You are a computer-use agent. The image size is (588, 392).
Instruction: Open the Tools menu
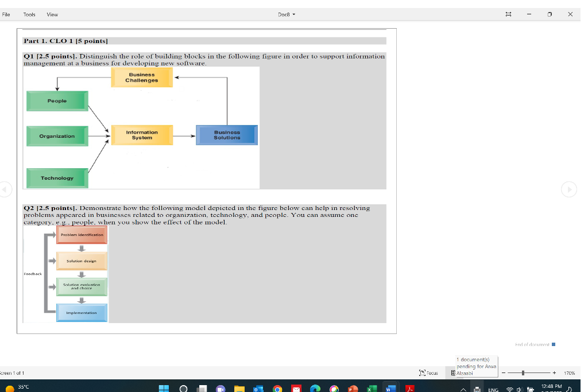29,14
